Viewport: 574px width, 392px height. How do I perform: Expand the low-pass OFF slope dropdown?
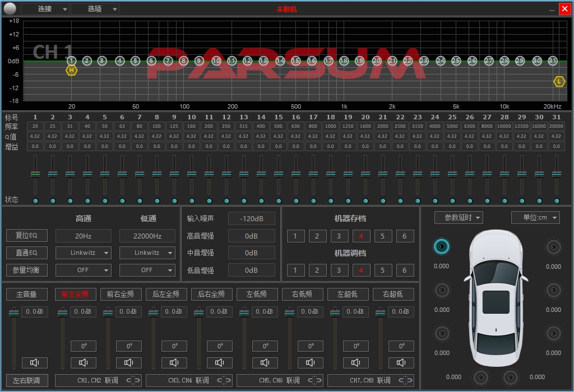coord(147,270)
